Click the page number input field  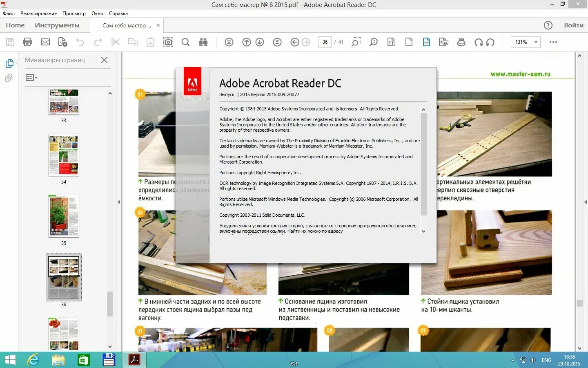coord(325,42)
